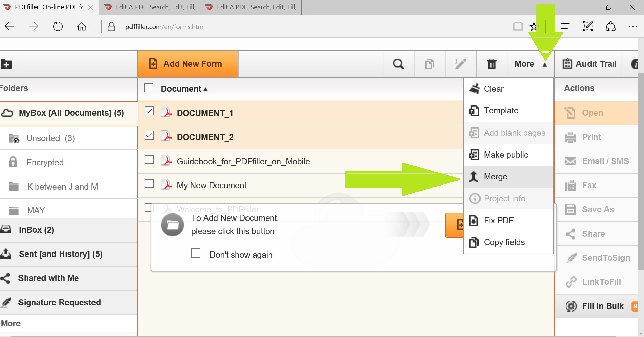Choose Clear from the More menu
Viewport: 644px width, 337px height.
508,89
